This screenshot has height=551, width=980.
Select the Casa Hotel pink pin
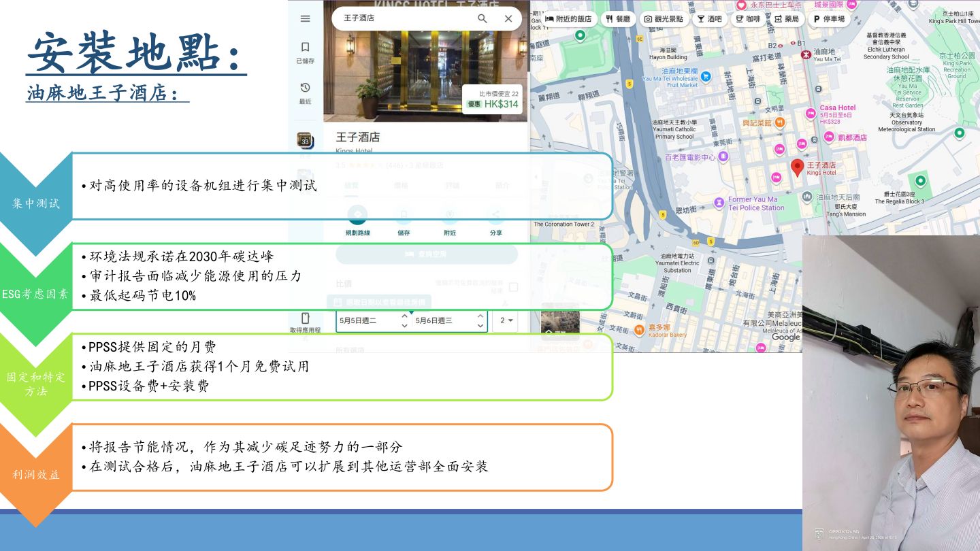pos(811,113)
